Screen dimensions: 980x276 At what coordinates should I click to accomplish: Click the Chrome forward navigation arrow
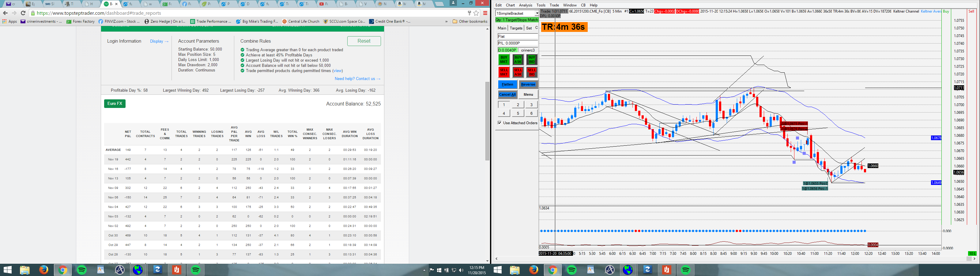click(x=14, y=13)
